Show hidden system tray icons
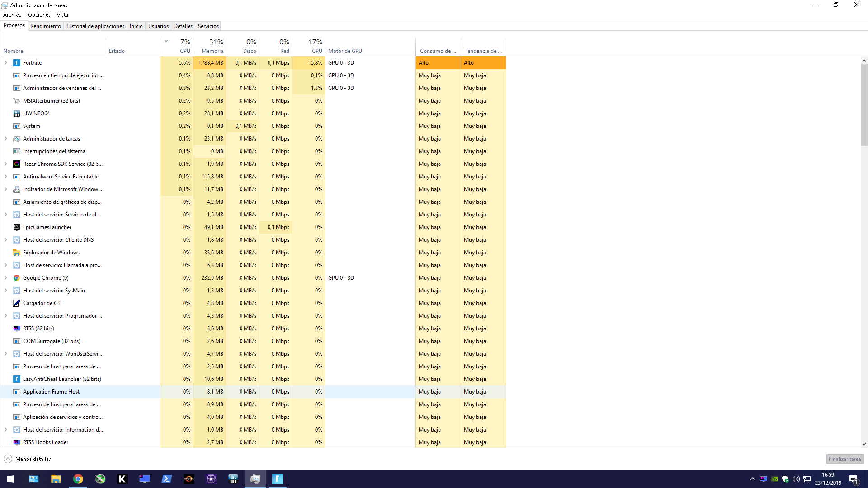The image size is (868, 488). tap(753, 479)
